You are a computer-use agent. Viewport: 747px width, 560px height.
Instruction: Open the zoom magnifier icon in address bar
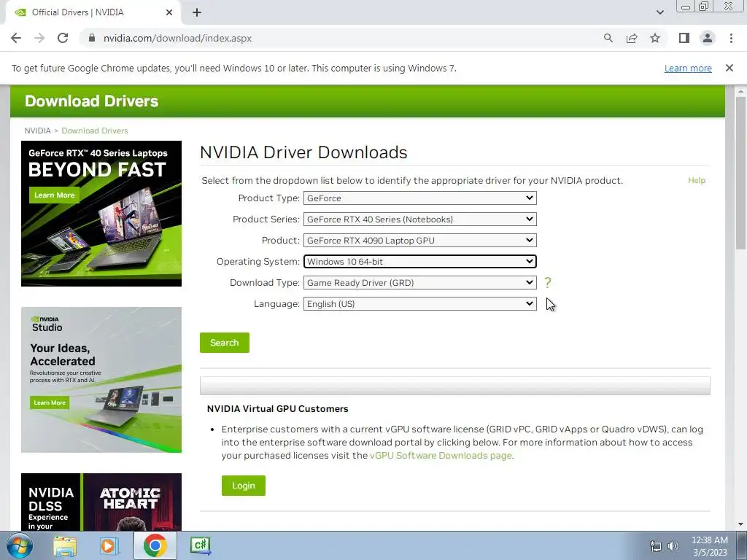tap(608, 38)
